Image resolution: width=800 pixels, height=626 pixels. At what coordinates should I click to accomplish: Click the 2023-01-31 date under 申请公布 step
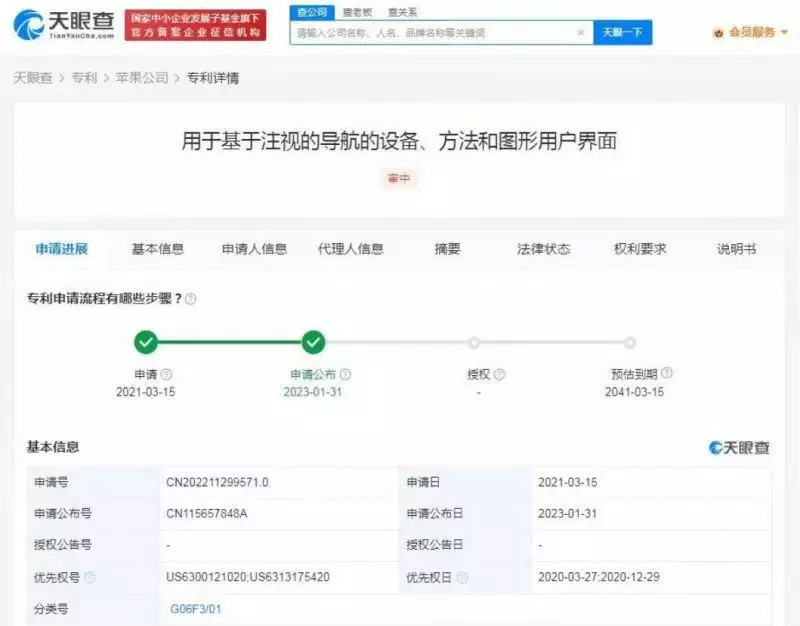313,392
